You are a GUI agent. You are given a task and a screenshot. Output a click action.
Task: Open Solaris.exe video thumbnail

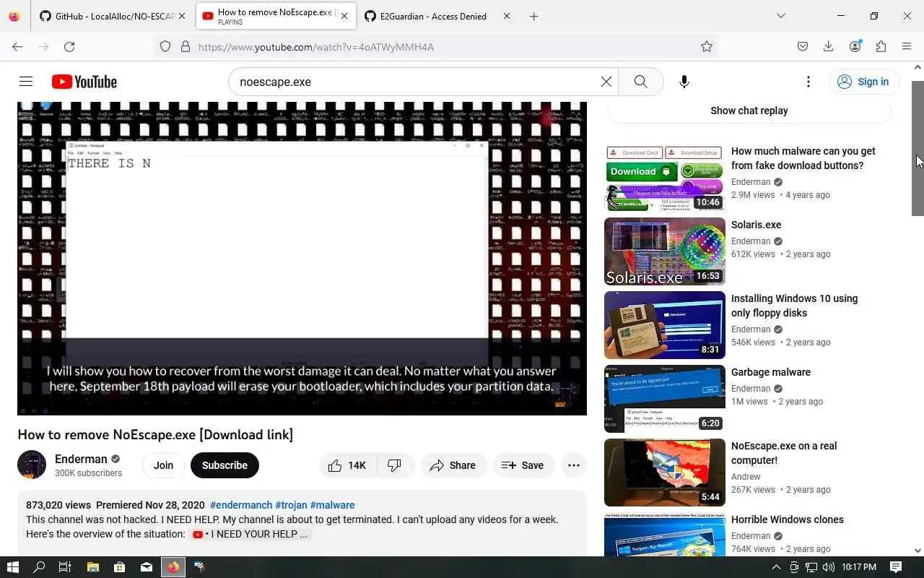(665, 251)
